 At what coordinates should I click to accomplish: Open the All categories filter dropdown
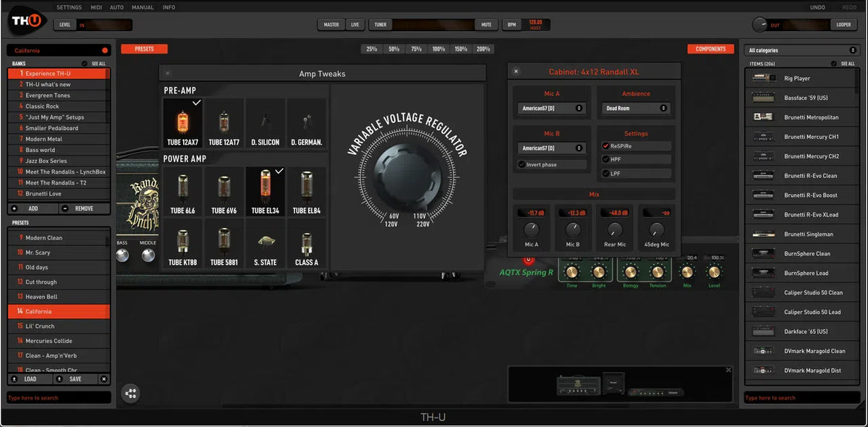(801, 49)
